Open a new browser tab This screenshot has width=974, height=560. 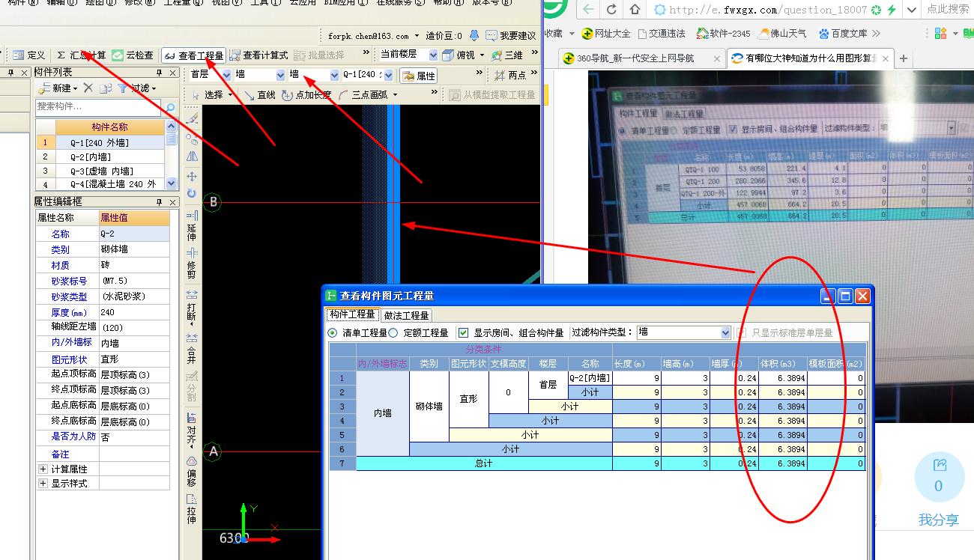coord(904,58)
